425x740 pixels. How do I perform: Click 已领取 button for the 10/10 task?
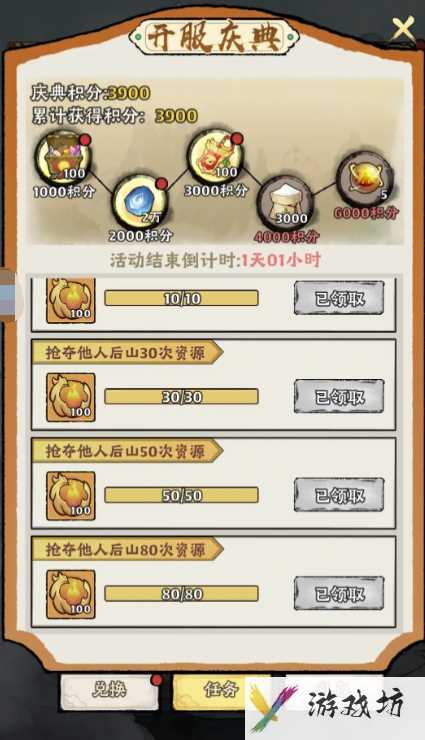pyautogui.click(x=339, y=298)
